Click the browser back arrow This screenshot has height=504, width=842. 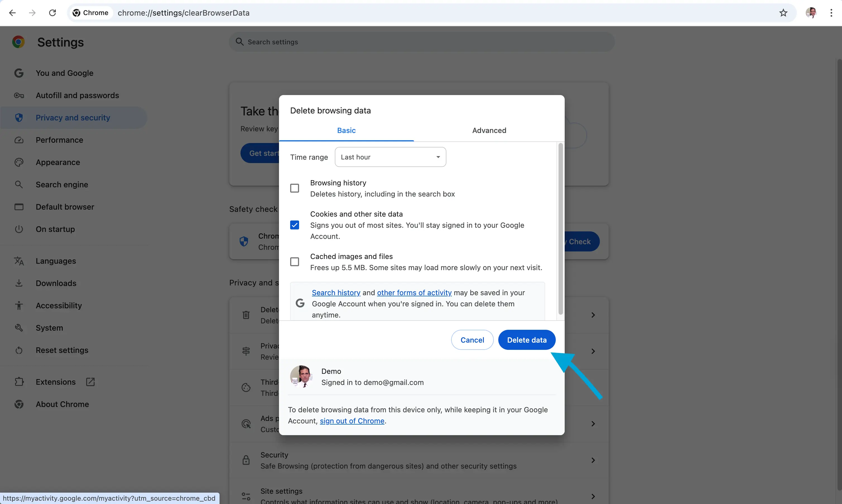pos(12,13)
